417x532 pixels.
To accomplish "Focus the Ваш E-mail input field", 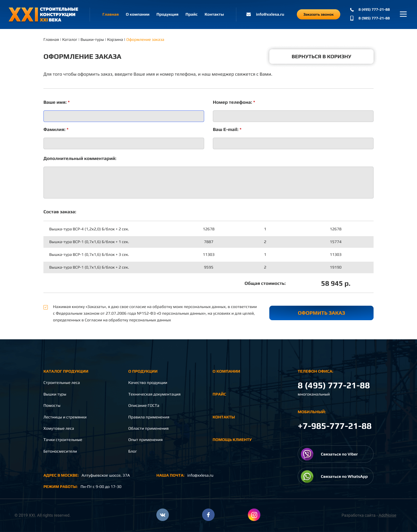I will 293,143.
